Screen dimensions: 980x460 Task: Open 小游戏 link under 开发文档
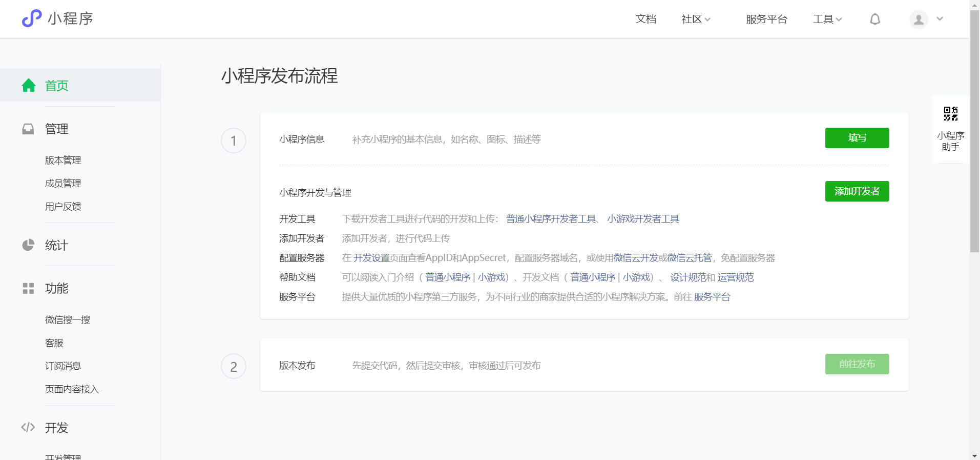(x=636, y=277)
